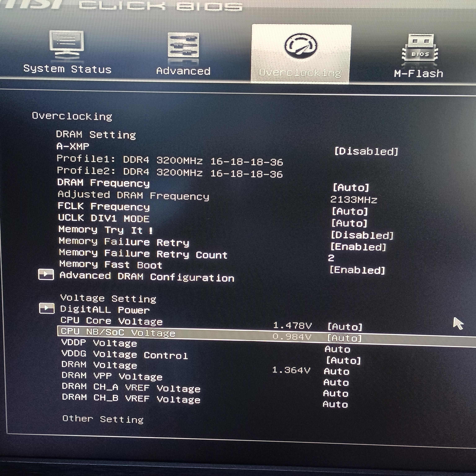Toggle A-XMP Disabled setting
The width and height of the screenshot is (476, 476).
tap(366, 151)
